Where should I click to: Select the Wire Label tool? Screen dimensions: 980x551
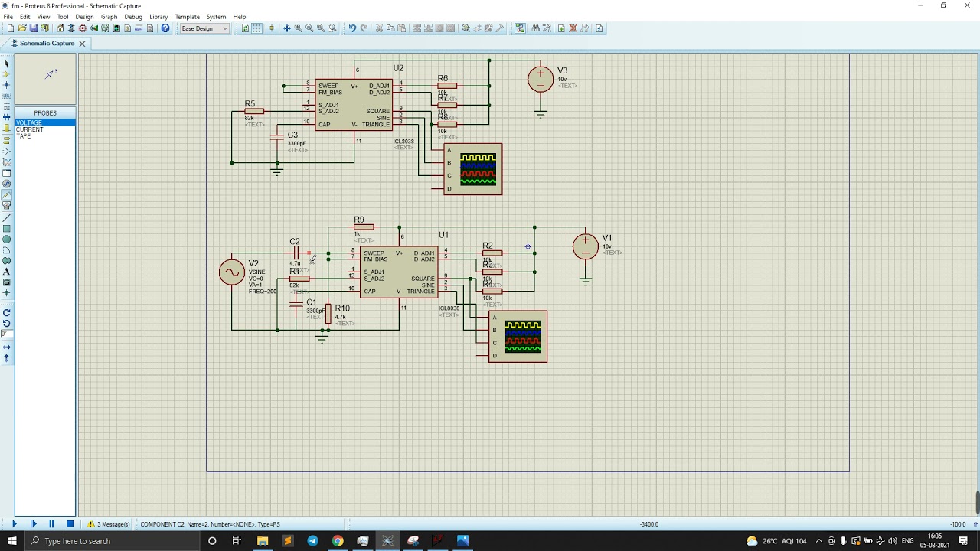tap(7, 96)
